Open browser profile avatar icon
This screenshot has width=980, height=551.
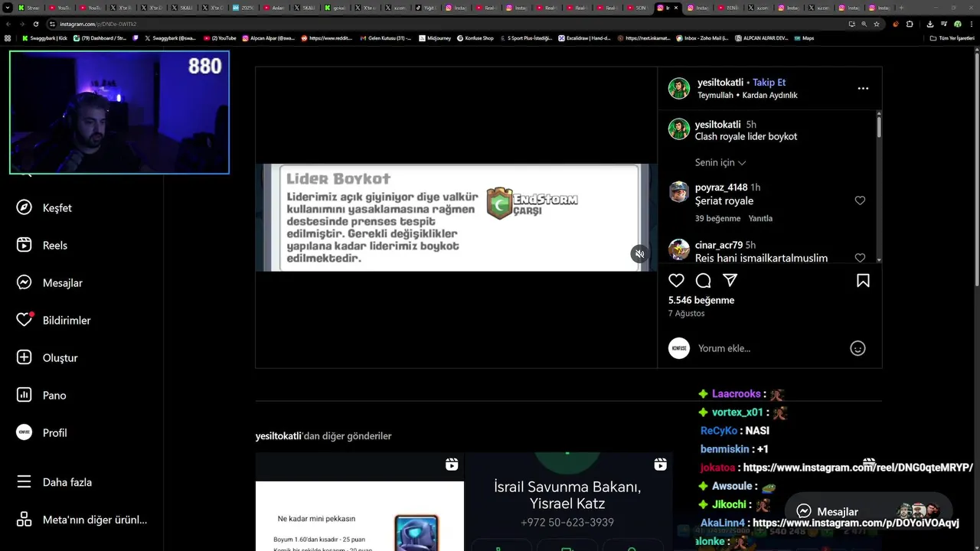[958, 24]
